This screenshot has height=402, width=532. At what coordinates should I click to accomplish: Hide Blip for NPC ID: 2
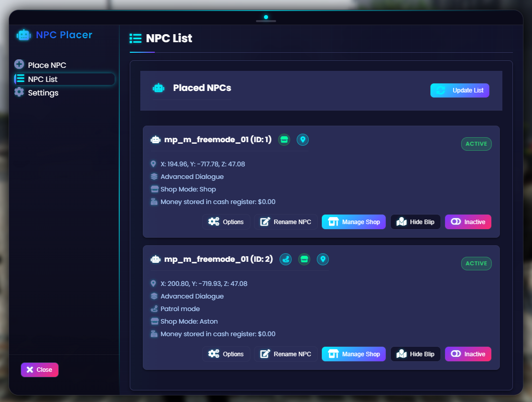pyautogui.click(x=415, y=354)
